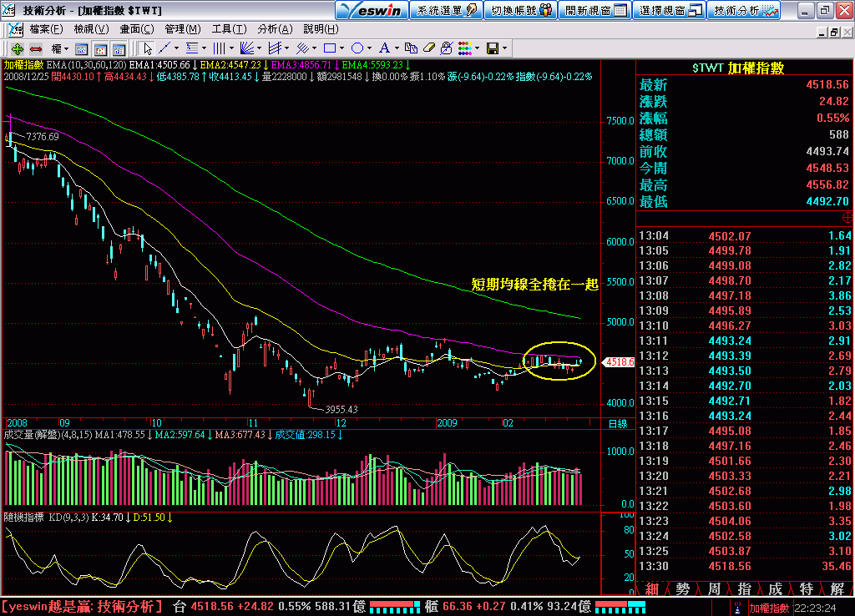This screenshot has height=616, width=855.
Task: Expand the vertical lines tool dropdown arrow
Action: (231, 48)
